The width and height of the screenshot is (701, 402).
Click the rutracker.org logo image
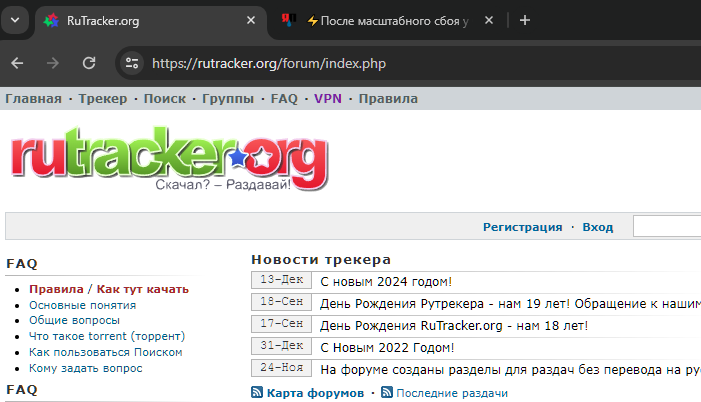(170, 159)
